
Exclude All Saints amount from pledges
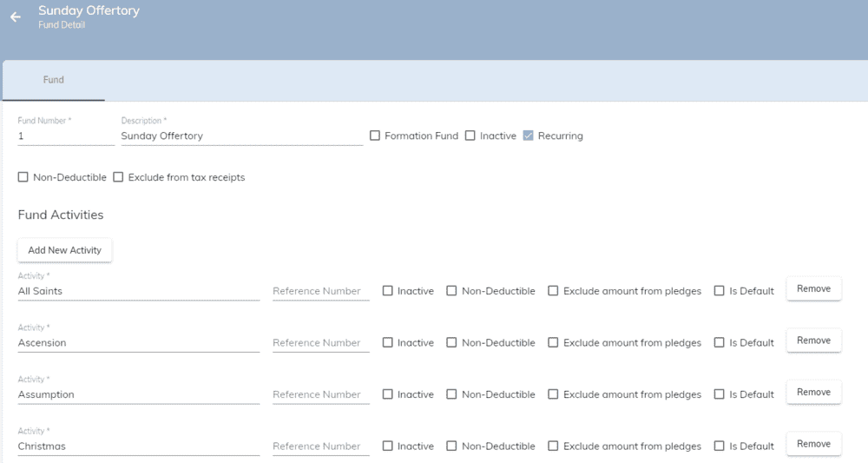(x=553, y=291)
